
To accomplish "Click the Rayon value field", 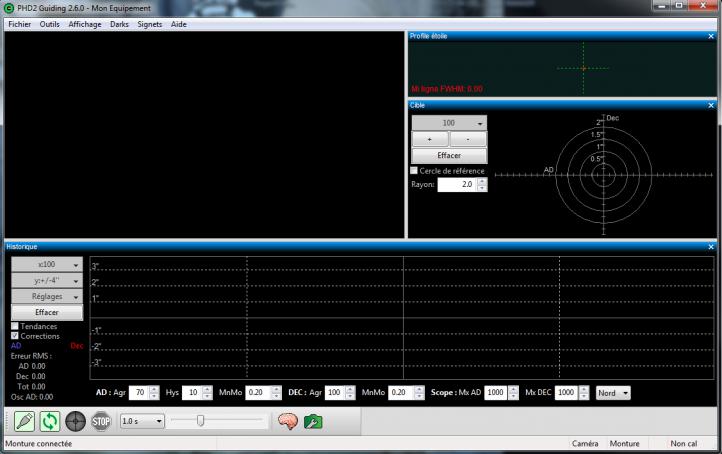I will pyautogui.click(x=457, y=184).
